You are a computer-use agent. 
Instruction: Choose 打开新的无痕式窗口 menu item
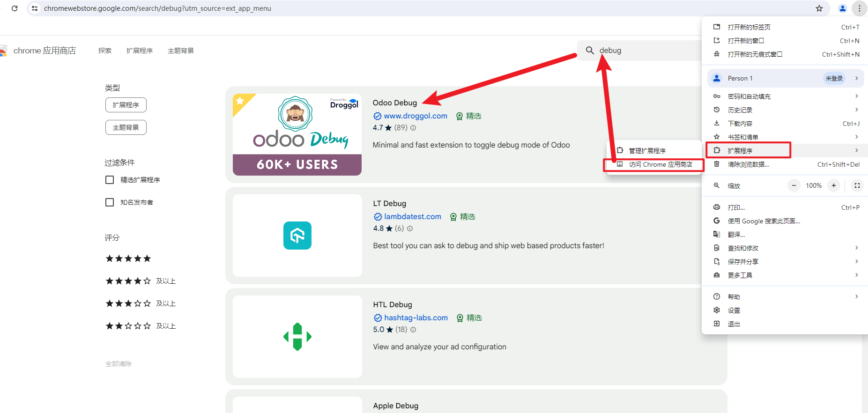coord(786,54)
